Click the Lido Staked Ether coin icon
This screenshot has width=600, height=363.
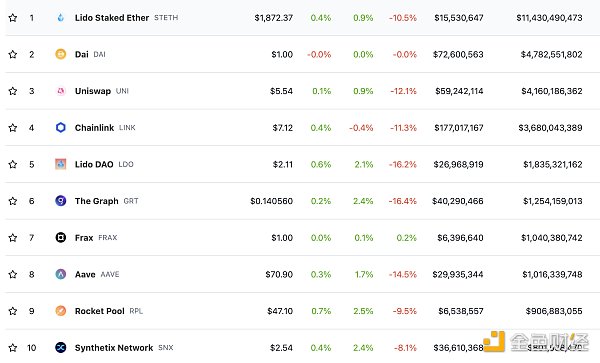click(60, 18)
